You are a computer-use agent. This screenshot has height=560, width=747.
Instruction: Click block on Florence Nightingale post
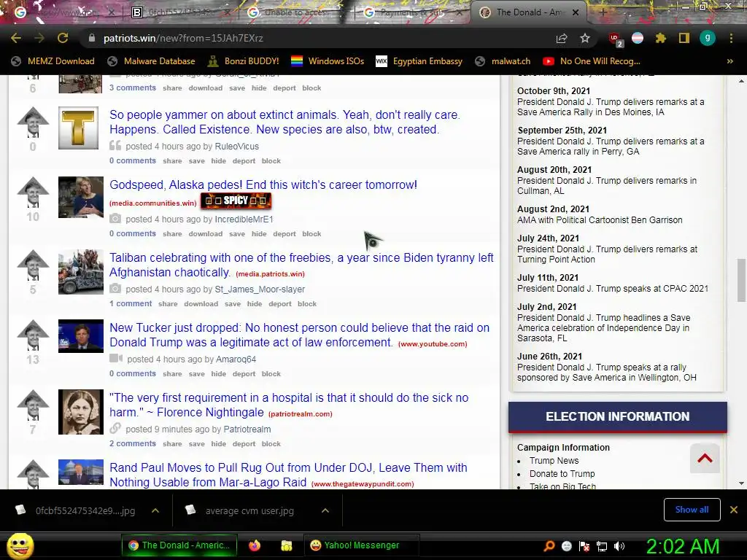coord(271,444)
